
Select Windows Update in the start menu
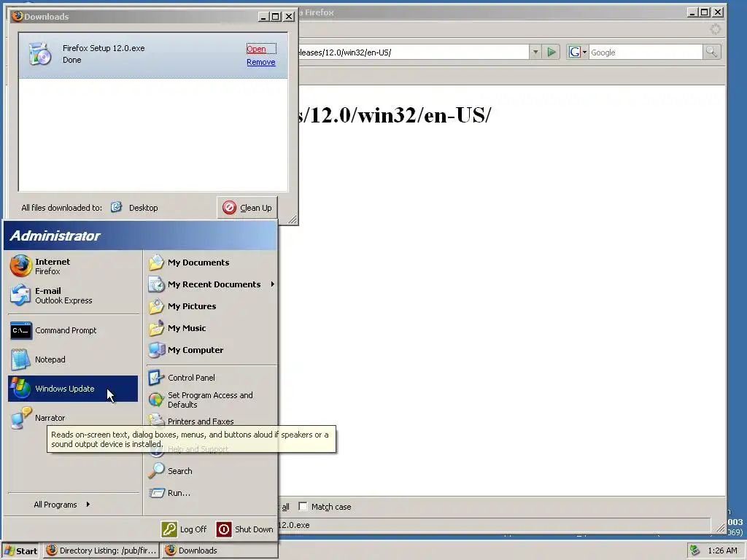73,389
